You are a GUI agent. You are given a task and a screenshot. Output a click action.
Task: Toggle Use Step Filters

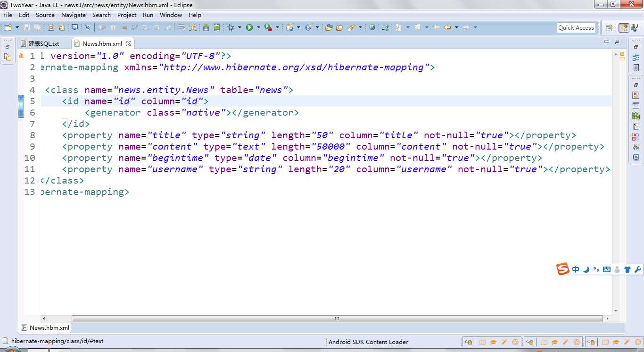[x=193, y=27]
